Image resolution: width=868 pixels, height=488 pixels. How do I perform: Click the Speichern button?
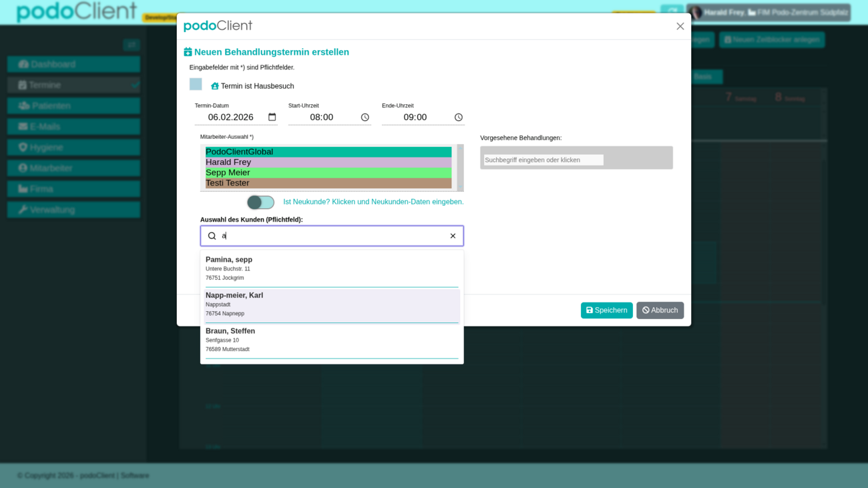point(606,310)
